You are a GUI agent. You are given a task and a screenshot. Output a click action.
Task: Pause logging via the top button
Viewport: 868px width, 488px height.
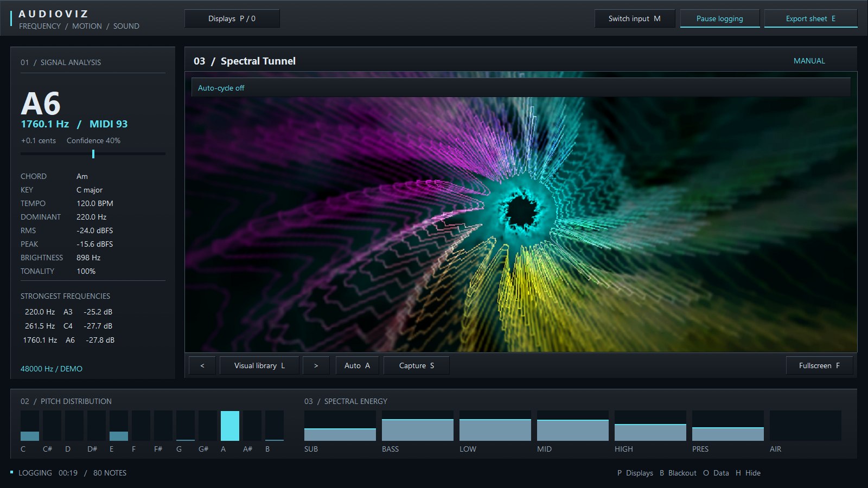click(x=720, y=18)
